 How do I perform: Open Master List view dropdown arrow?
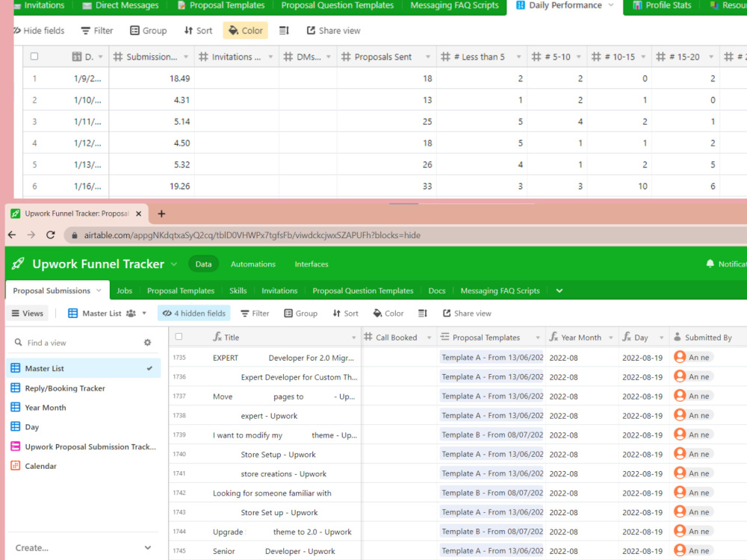pyautogui.click(x=144, y=314)
